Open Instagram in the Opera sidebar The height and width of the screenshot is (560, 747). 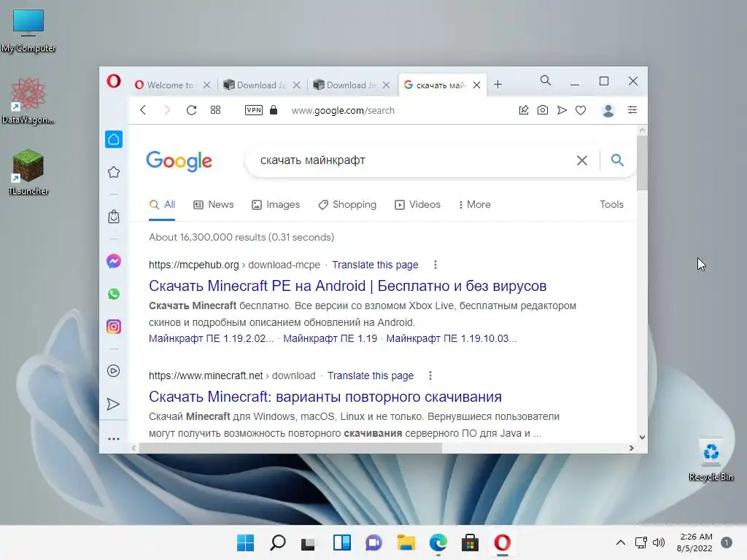point(113,327)
